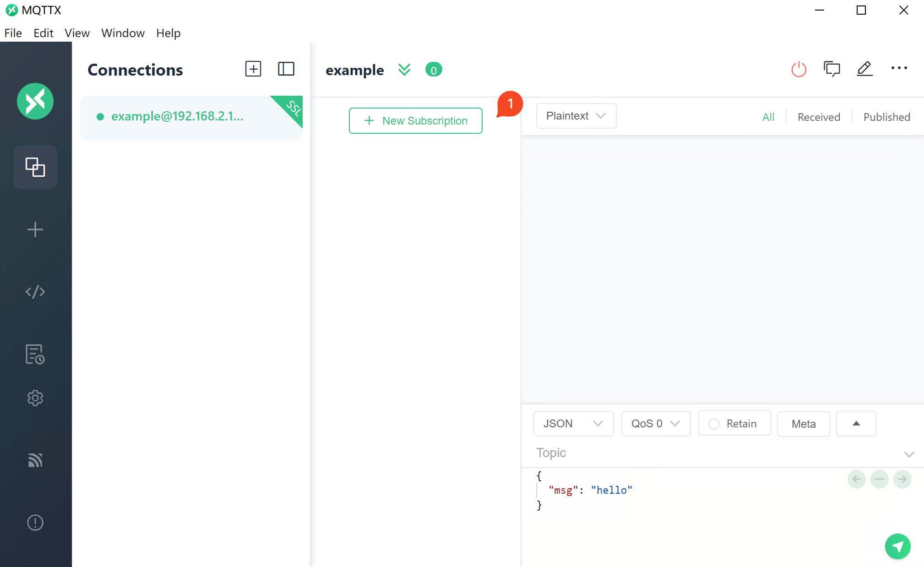Expand connection details double-chevron next to example
The image size is (924, 567).
[404, 70]
